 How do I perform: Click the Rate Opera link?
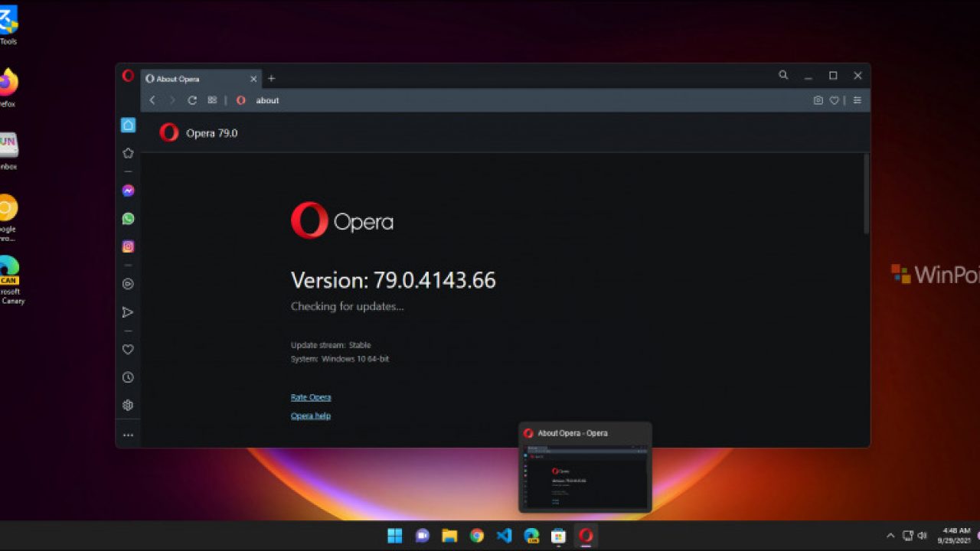click(311, 397)
